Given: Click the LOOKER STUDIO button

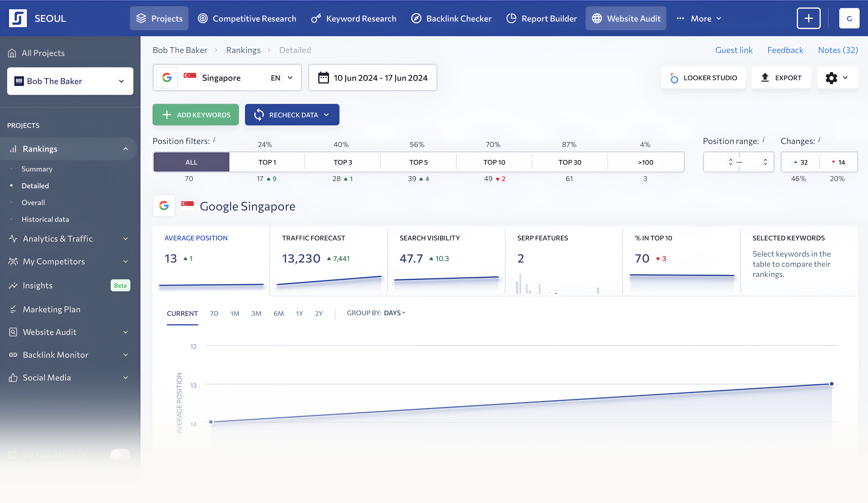Looking at the screenshot, I should [703, 77].
